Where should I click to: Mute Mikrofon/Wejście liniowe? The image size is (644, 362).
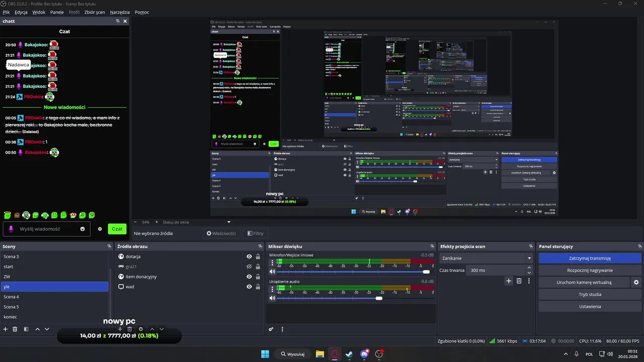(272, 271)
